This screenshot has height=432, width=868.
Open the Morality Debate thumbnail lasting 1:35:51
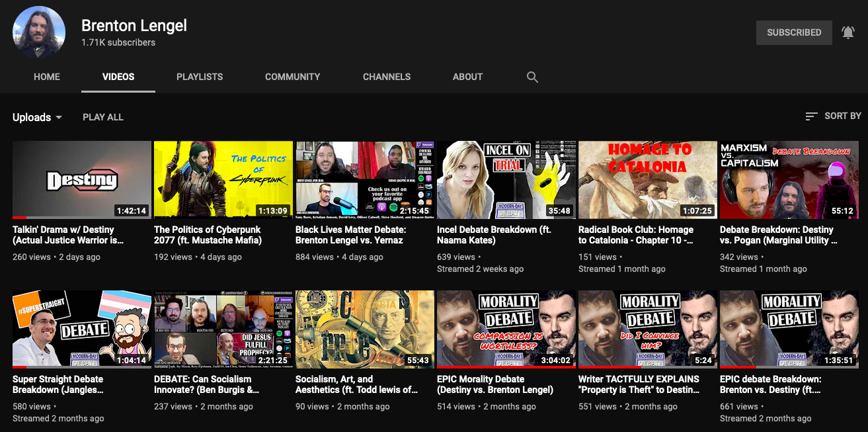(789, 329)
